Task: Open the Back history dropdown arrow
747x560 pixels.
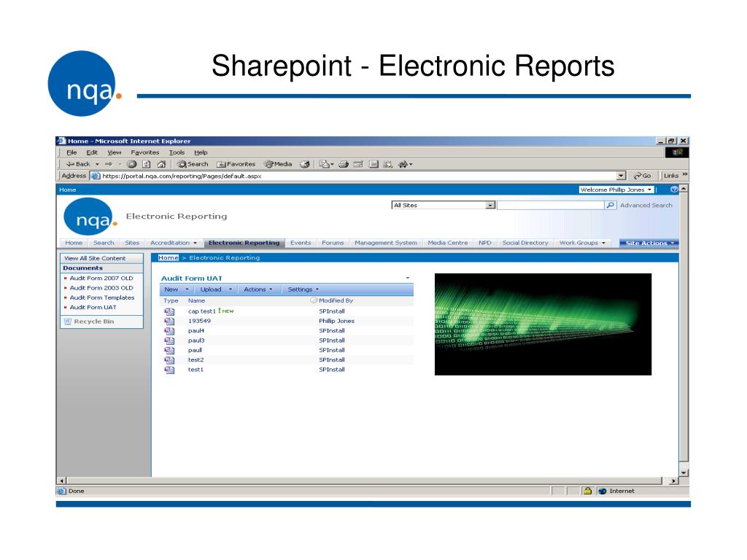Action: (97, 164)
